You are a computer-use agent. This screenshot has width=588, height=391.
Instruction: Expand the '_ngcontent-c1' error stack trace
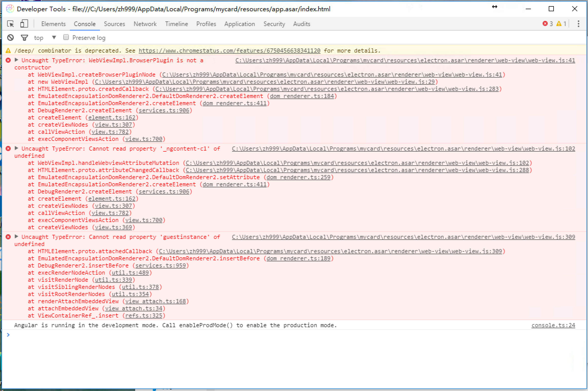[x=16, y=148]
